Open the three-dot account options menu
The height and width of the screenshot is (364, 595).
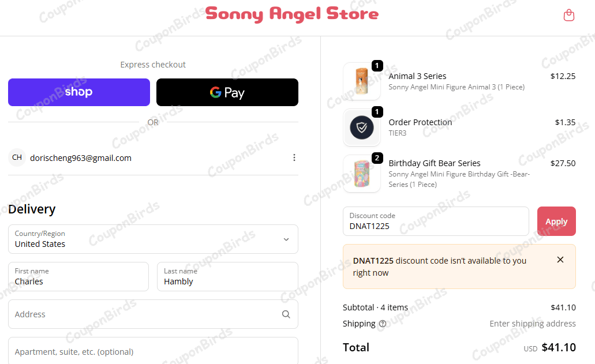[294, 157]
